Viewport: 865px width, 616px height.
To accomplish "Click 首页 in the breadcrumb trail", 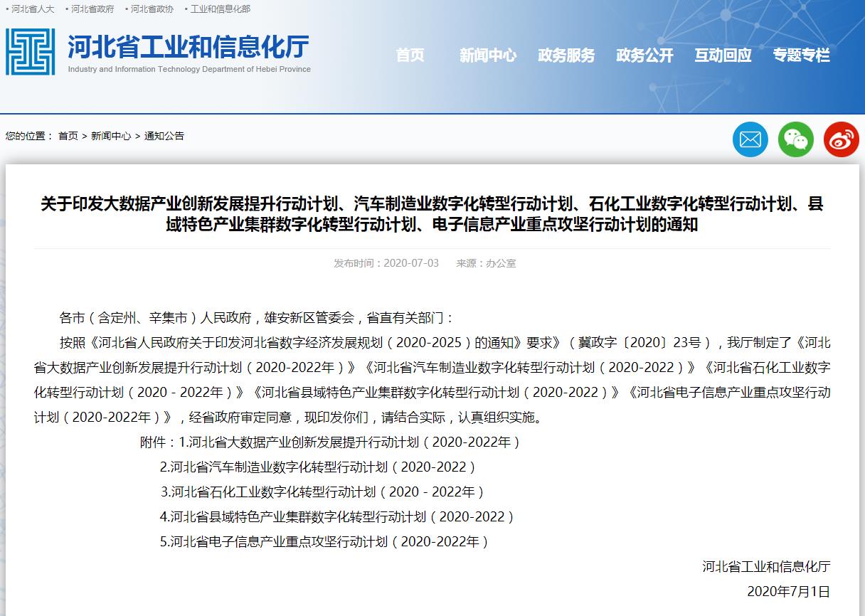I will point(68,136).
